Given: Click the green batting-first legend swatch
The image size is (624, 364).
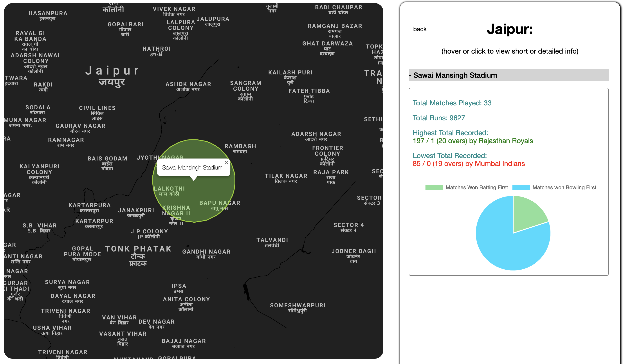Looking at the screenshot, I should [x=434, y=187].
